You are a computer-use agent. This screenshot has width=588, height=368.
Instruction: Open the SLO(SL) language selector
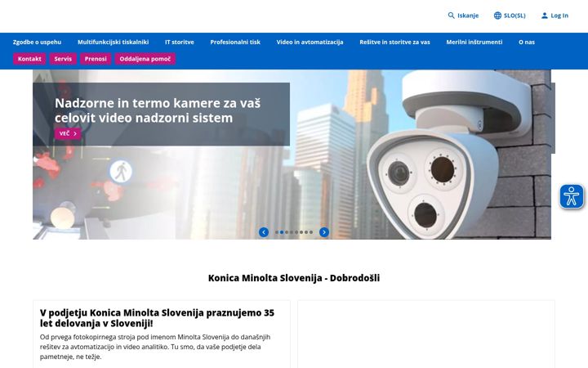(510, 16)
